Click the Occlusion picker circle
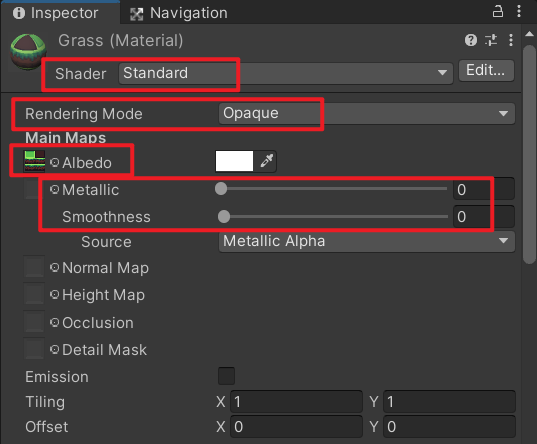Screen dimensions: 537x444 point(54,322)
